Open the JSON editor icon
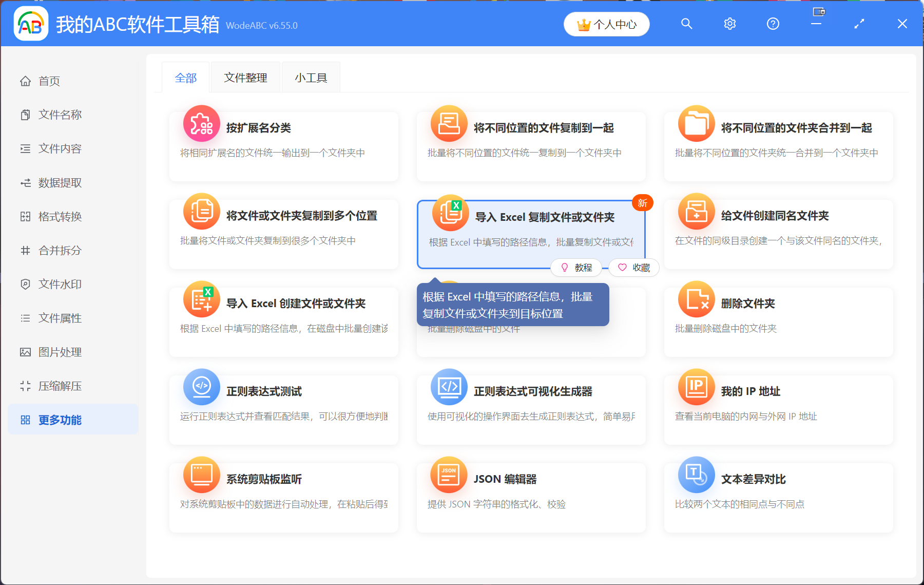This screenshot has height=585, width=924. click(449, 475)
